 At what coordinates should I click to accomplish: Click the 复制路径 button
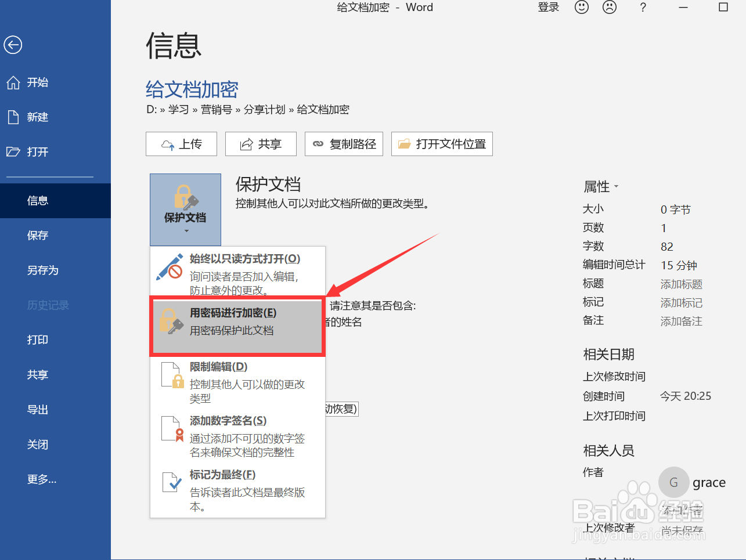(344, 144)
